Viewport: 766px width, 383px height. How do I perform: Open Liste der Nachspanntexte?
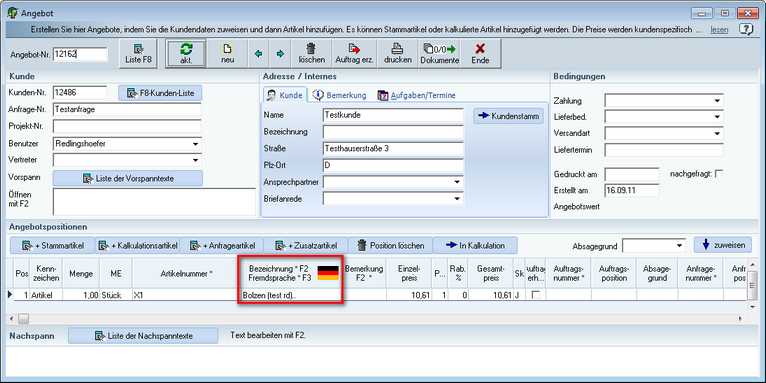(x=143, y=336)
